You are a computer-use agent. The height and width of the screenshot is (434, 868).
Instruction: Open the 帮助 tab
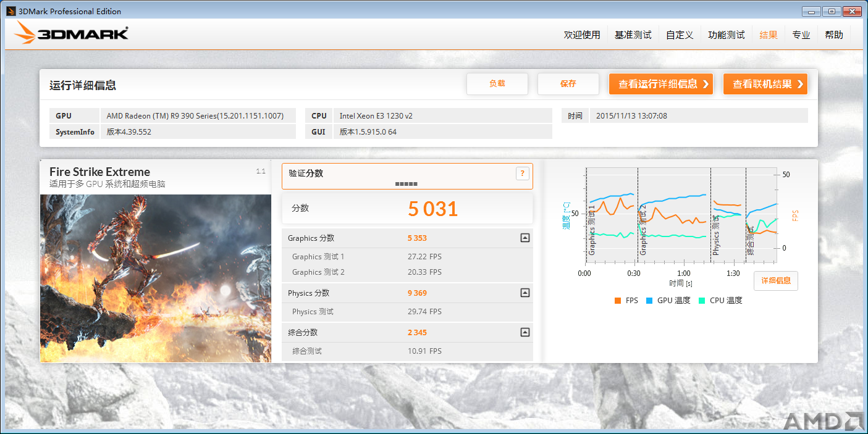[834, 35]
